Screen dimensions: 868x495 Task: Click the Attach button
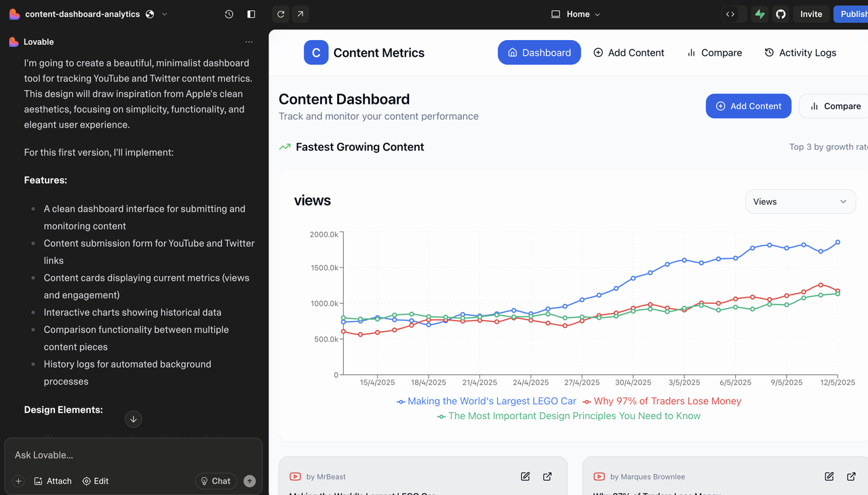pyautogui.click(x=52, y=481)
